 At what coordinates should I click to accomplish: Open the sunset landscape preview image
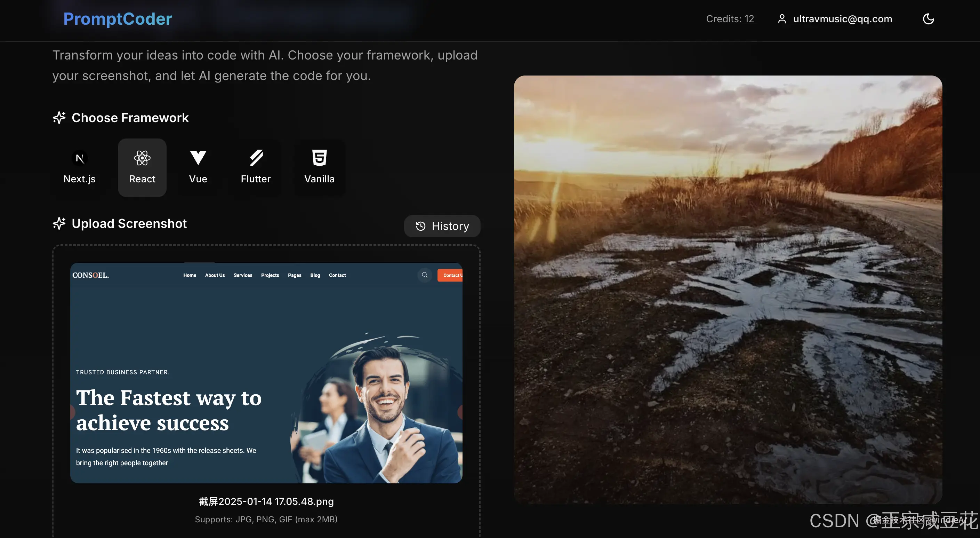(728, 290)
